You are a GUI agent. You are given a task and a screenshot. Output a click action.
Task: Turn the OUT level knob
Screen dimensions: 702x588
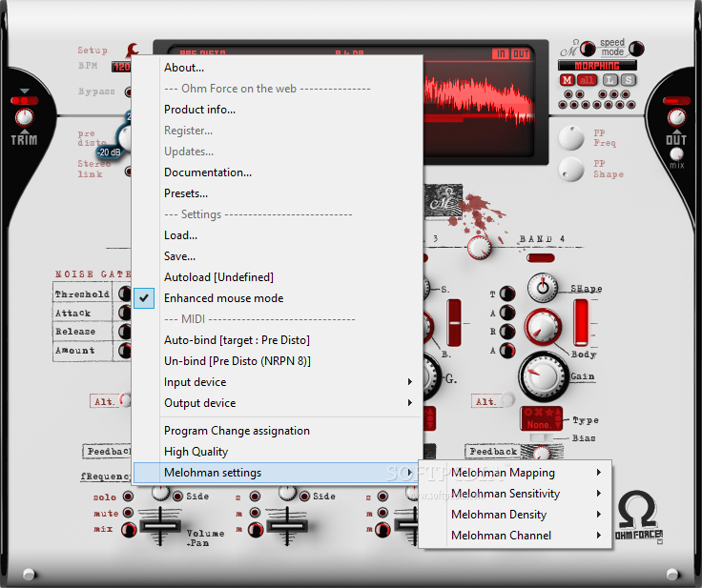click(676, 117)
